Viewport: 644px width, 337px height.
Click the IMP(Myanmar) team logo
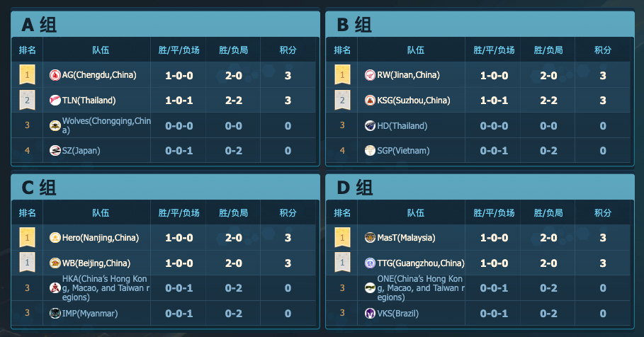[55, 313]
